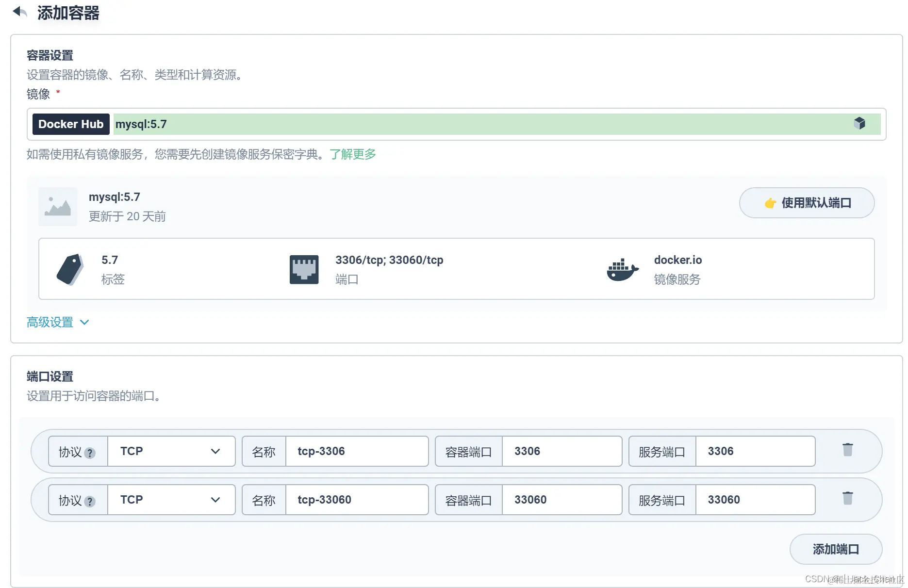Focus the mysql:5.7 image input field
Screen dimensions: 908x588
coord(497,124)
